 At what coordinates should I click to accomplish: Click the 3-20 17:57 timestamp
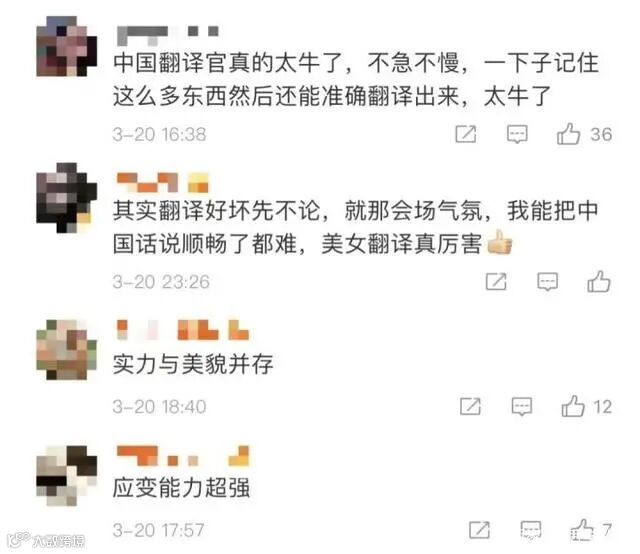158,530
